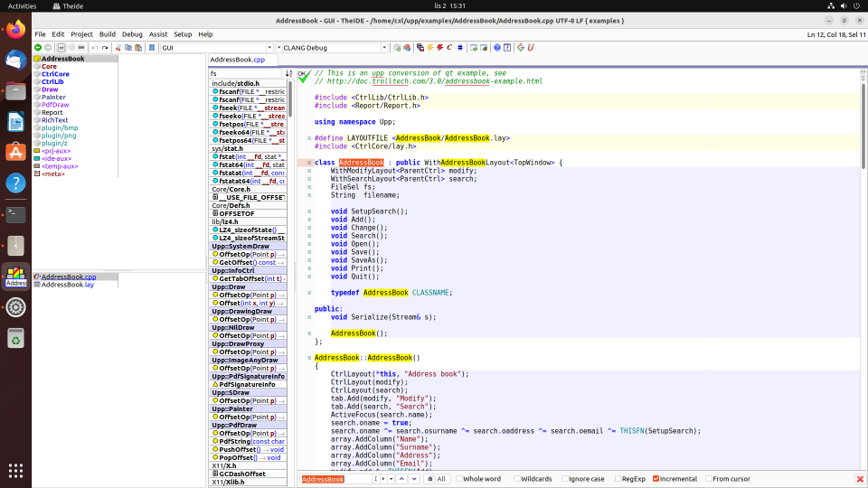Click the red close icon on search bar
The height and width of the screenshot is (488, 868).
tap(859, 479)
